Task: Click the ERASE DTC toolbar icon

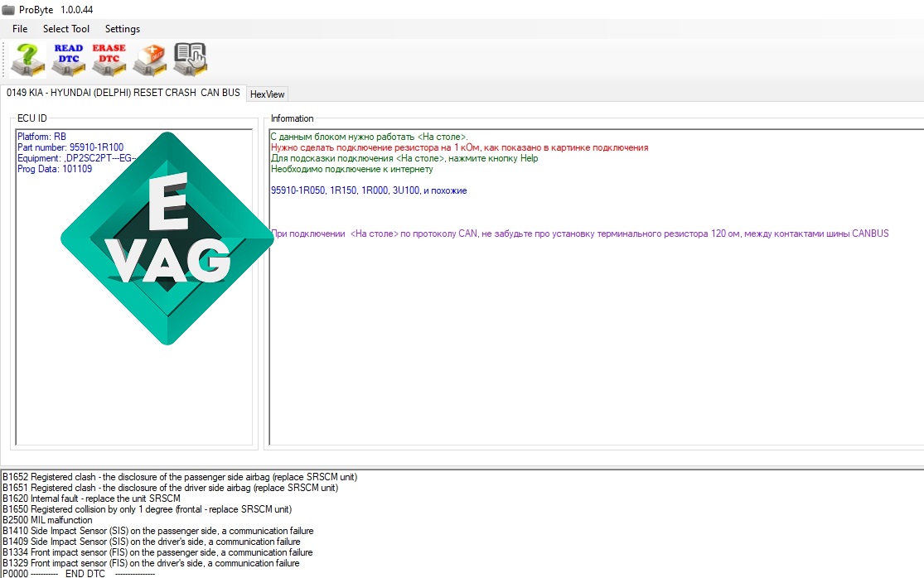Action: pos(109,60)
